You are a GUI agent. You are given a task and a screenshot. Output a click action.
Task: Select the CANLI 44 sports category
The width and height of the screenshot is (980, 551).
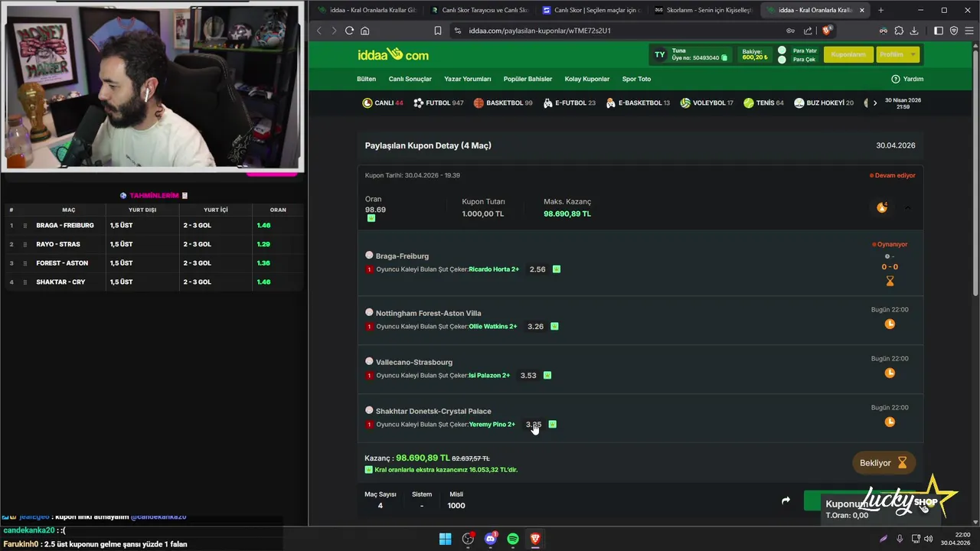pyautogui.click(x=383, y=103)
